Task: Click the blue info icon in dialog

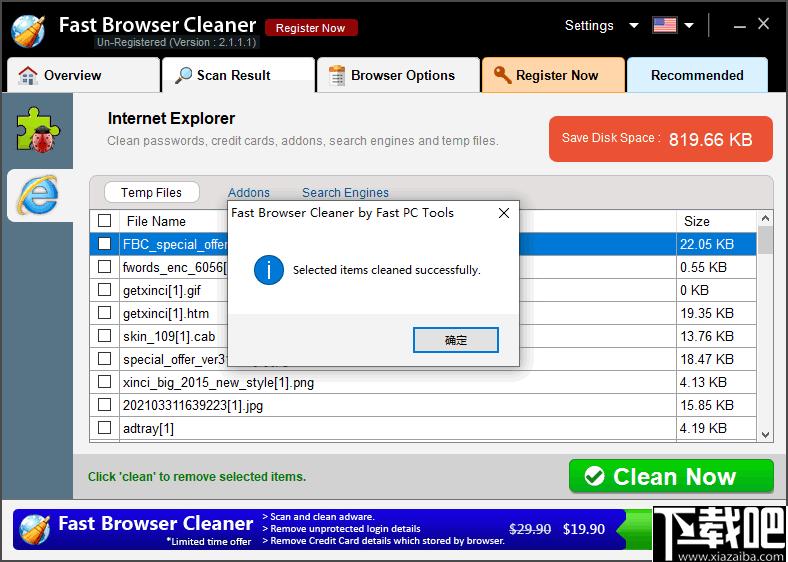Action: (x=269, y=270)
